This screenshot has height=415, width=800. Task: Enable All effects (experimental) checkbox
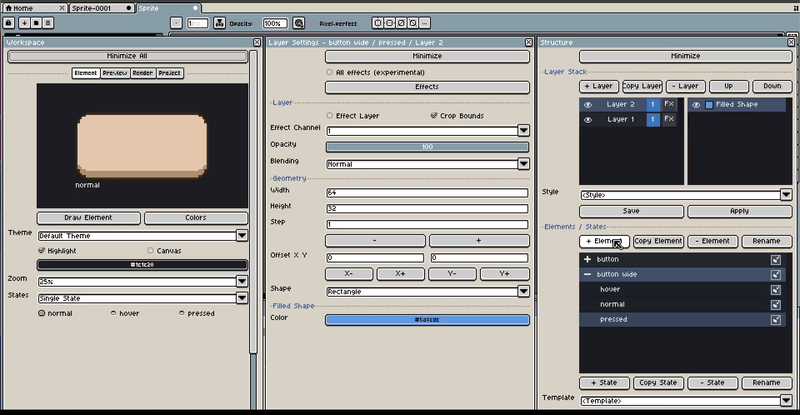330,72
